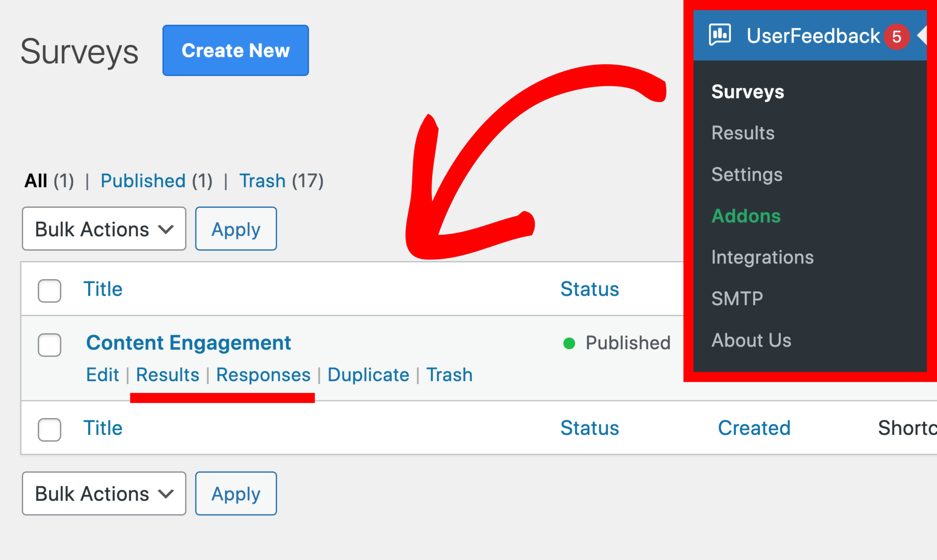Open Integrations menu item
This screenshot has height=560, width=937.
[762, 257]
